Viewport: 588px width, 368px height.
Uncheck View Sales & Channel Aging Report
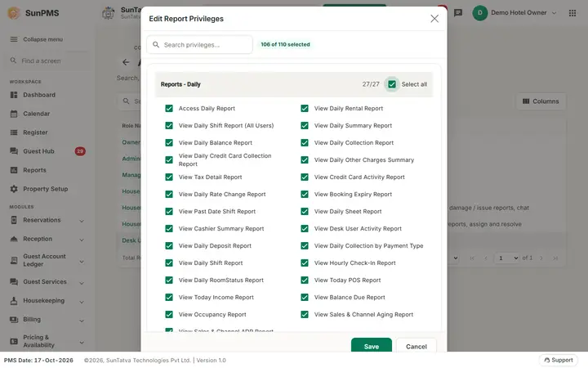(305, 314)
